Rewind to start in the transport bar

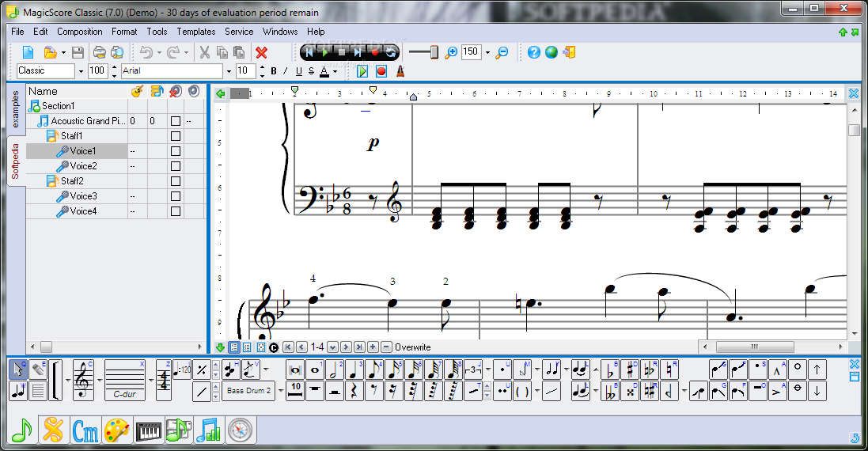[x=309, y=52]
